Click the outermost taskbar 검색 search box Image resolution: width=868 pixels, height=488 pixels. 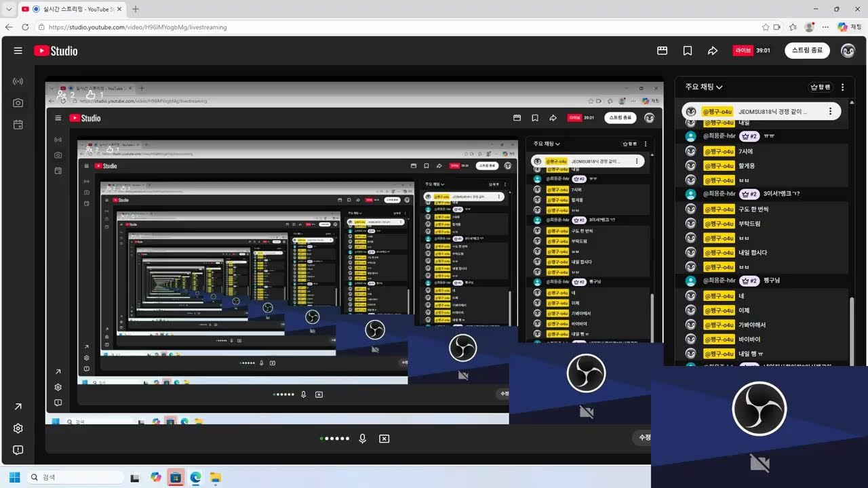(x=75, y=477)
